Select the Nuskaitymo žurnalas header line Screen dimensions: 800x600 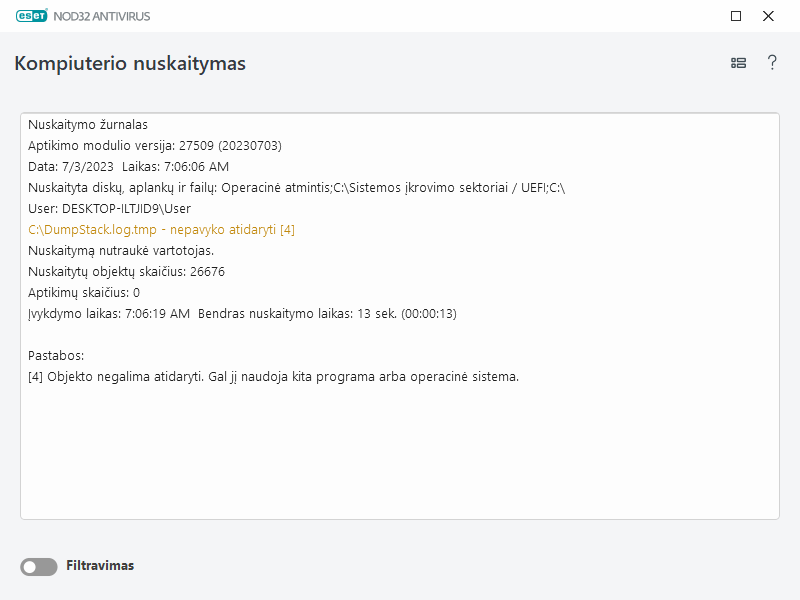coord(88,124)
